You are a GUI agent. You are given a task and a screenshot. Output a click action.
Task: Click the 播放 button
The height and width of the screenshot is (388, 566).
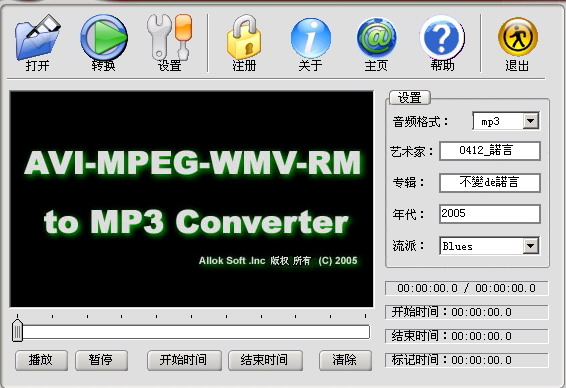[x=41, y=360]
